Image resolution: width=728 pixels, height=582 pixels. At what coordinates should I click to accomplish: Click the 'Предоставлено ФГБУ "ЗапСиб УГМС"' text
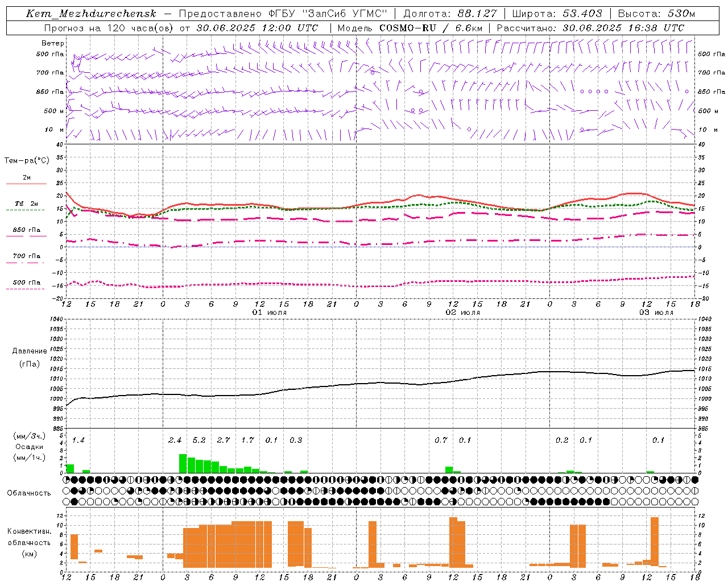[283, 14]
